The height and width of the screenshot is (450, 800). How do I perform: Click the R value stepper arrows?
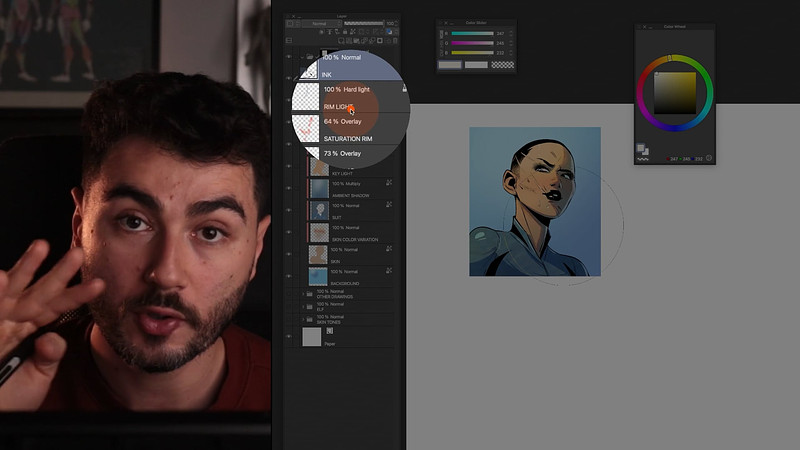tap(511, 34)
